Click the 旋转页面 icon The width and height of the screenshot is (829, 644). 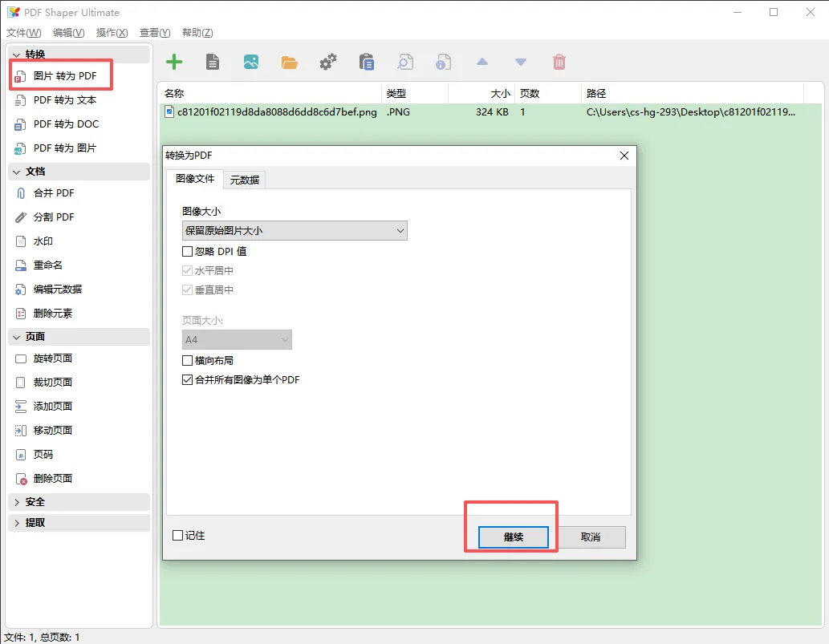point(21,358)
